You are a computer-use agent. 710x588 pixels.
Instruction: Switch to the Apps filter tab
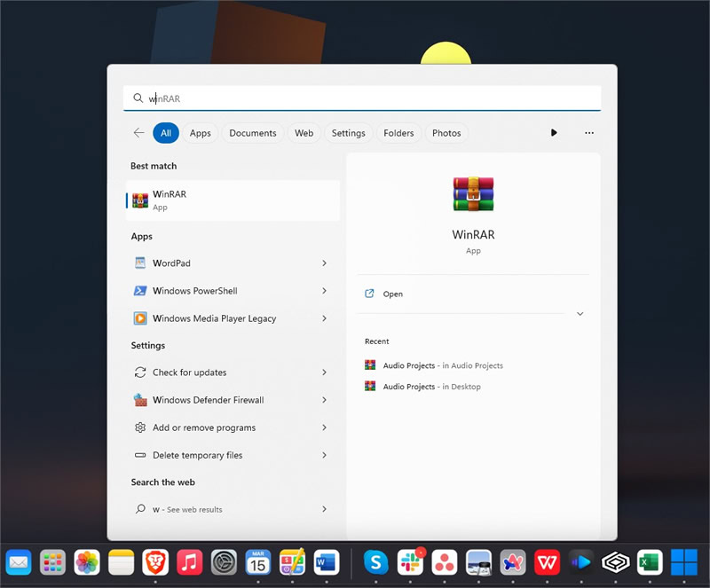201,133
